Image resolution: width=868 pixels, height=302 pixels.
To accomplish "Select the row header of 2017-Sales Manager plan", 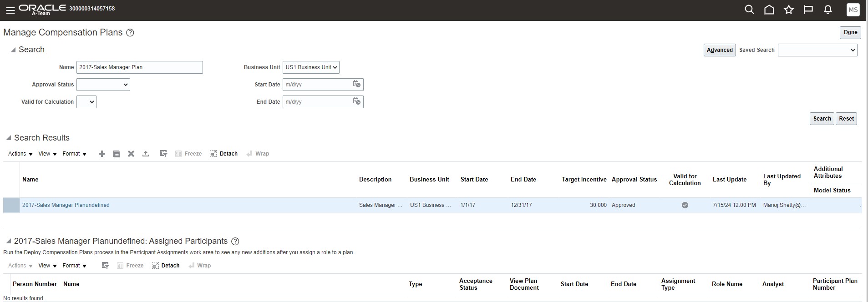I will (x=11, y=205).
